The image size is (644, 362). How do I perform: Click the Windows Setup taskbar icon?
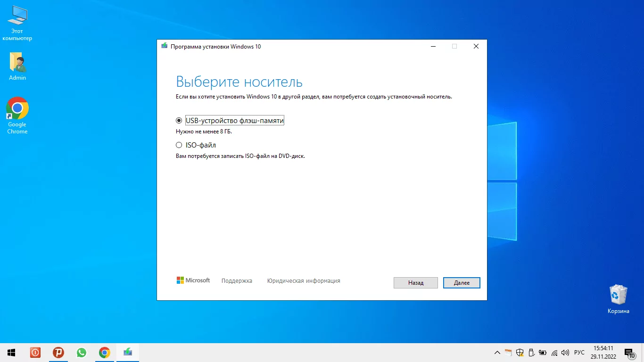coord(127,353)
